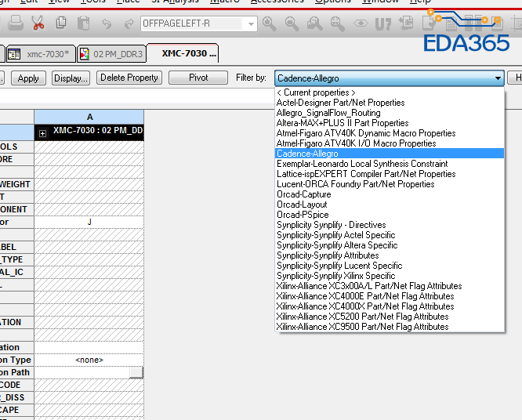Image resolution: width=522 pixels, height=420 pixels.
Task: Collapse the Filter by dropdown arrow
Action: pyautogui.click(x=498, y=78)
